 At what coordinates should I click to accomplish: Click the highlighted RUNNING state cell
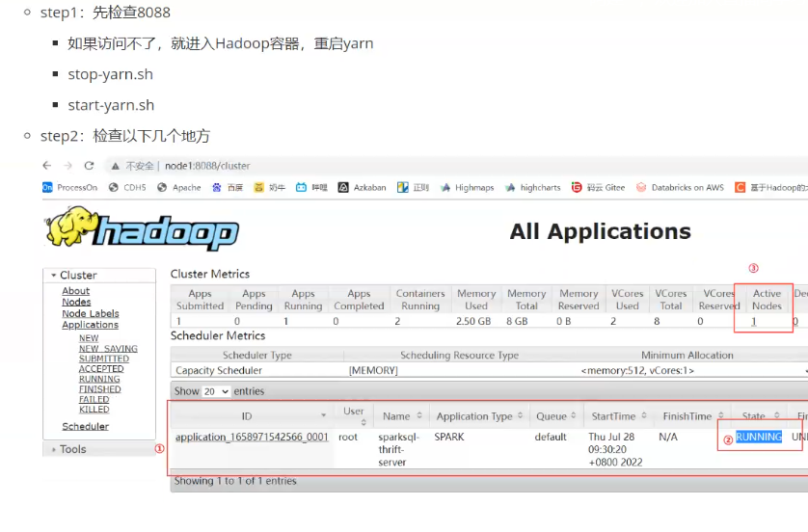[x=759, y=437]
